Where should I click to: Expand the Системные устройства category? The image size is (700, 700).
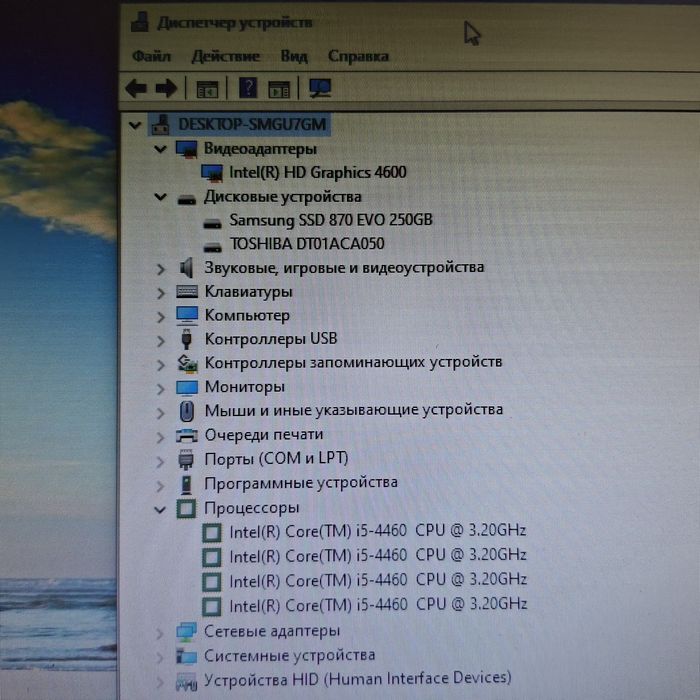161,658
